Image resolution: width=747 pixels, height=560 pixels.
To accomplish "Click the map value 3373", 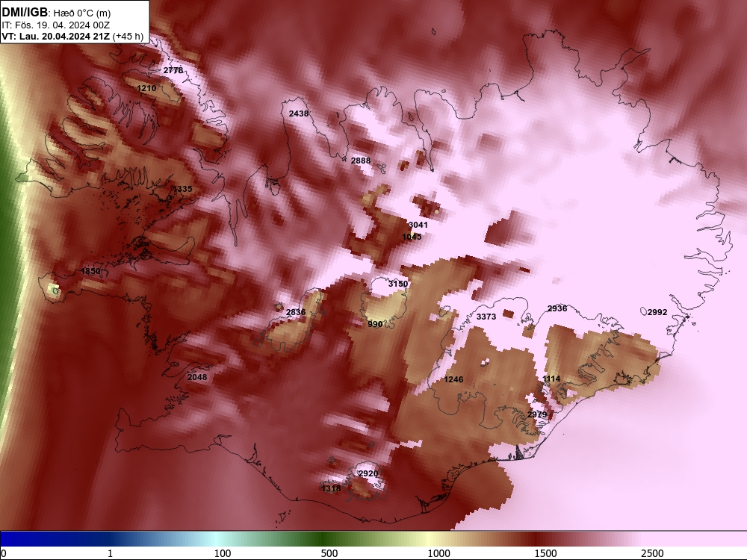I will point(486,316).
